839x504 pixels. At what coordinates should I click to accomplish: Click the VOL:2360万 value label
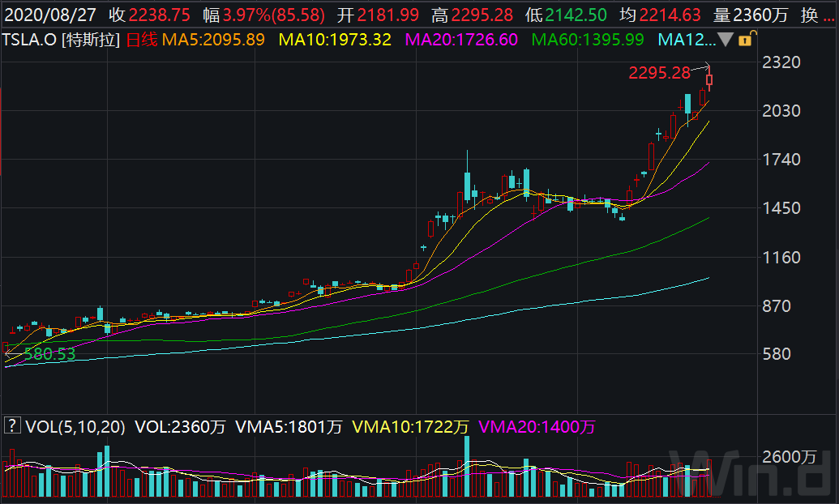[180, 426]
